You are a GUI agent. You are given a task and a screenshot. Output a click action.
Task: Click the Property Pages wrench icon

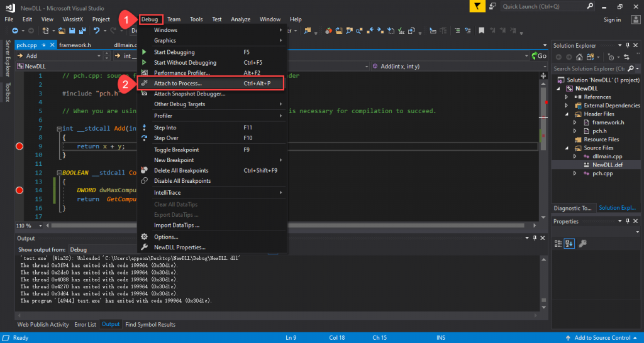tap(582, 244)
